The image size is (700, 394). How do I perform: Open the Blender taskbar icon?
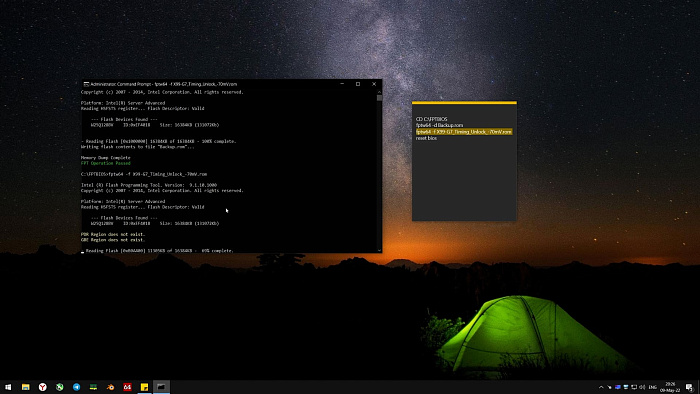click(110, 387)
